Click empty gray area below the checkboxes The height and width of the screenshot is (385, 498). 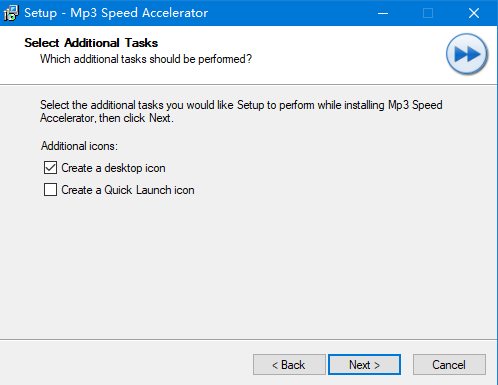(248, 267)
